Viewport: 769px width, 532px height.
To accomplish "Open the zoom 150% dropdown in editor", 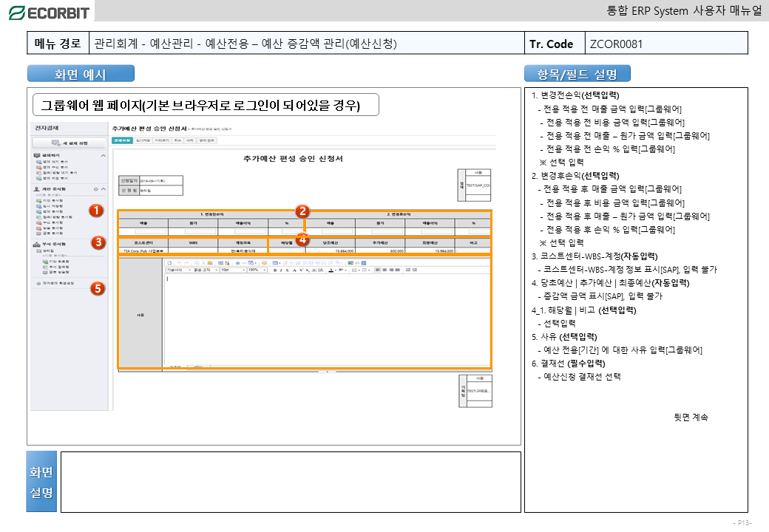I will coord(257,270).
